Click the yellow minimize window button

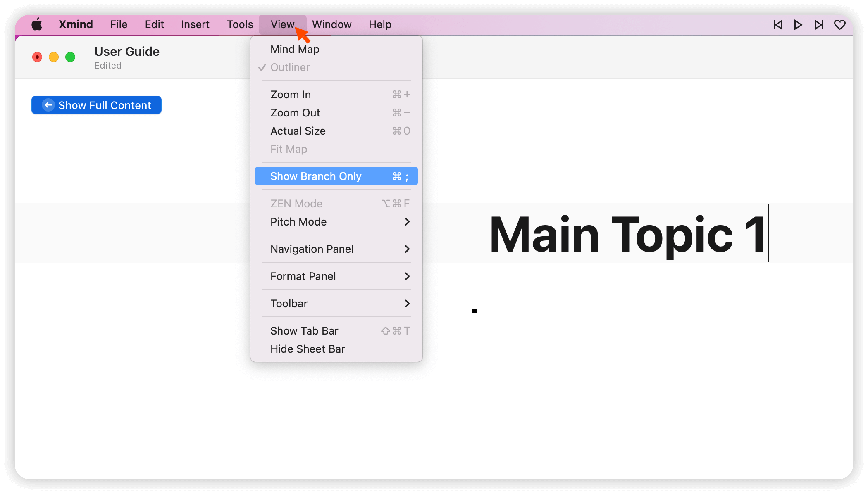pos(54,57)
